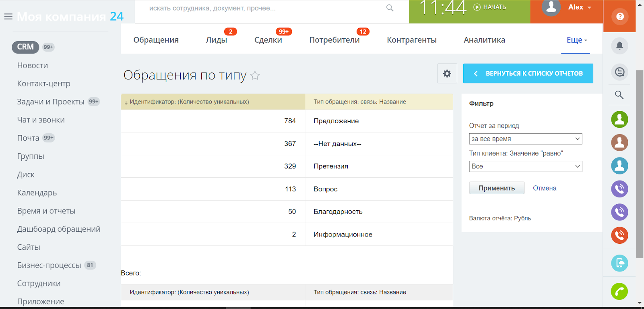Viewport: 644px width, 309px height.
Task: Open Сайты in left menu
Action: click(29, 247)
